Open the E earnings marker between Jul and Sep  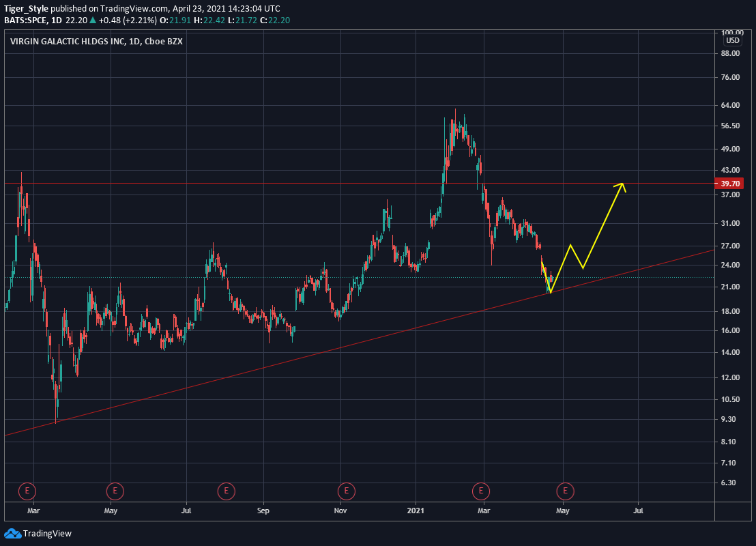(x=226, y=491)
